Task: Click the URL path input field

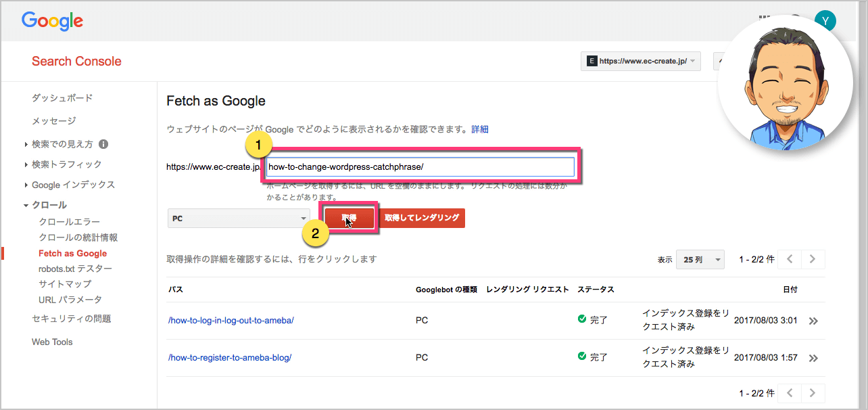Action: [420, 167]
